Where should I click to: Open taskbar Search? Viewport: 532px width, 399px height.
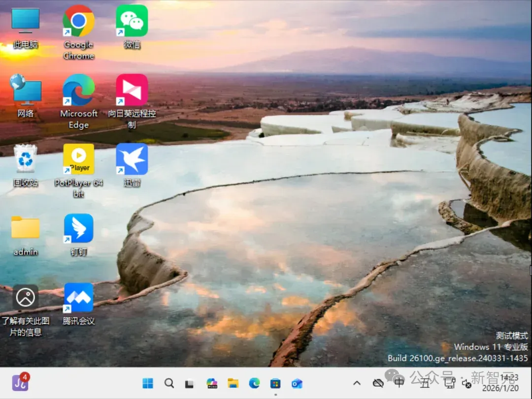(169, 383)
